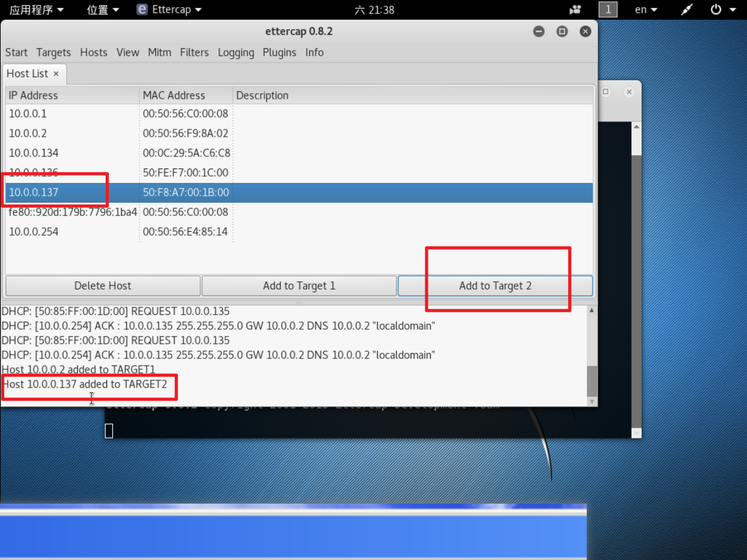Open the 应用程序 applications menu

36,10
